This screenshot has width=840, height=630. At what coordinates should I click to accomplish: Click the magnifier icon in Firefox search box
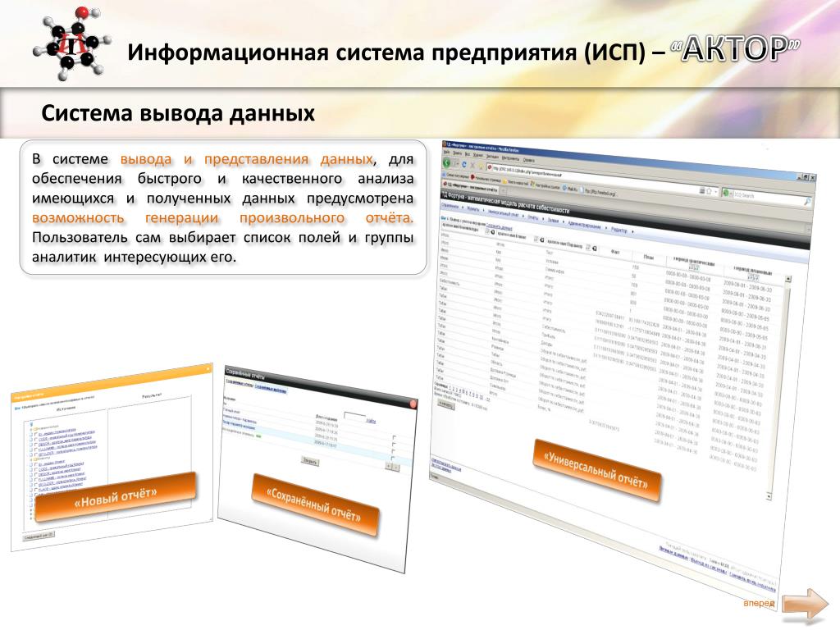click(807, 202)
